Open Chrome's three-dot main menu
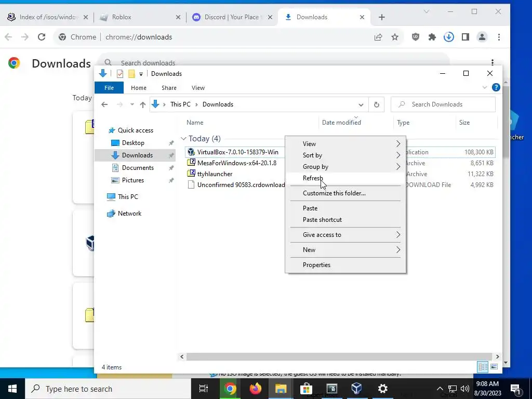This screenshot has width=532, height=399. click(499, 37)
